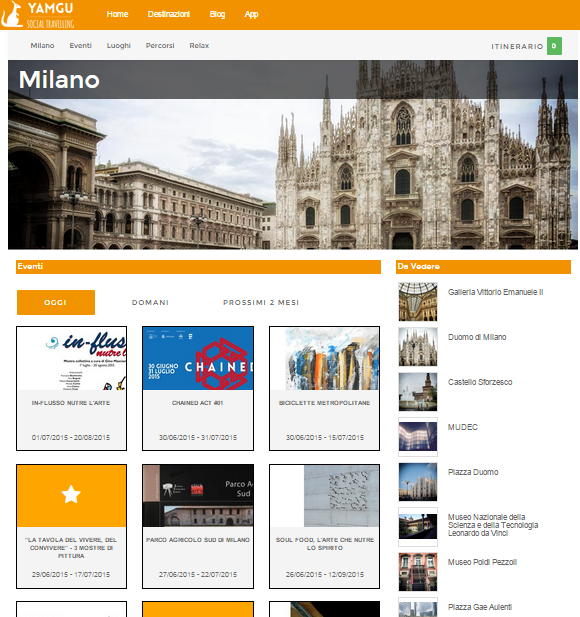The width and height of the screenshot is (580, 617).
Task: Click the Eventi section header
Action: coord(198,267)
